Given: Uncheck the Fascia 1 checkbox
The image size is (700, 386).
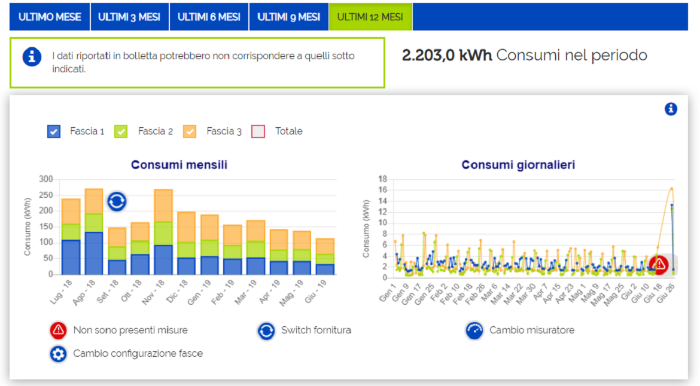Looking at the screenshot, I should click(x=54, y=131).
